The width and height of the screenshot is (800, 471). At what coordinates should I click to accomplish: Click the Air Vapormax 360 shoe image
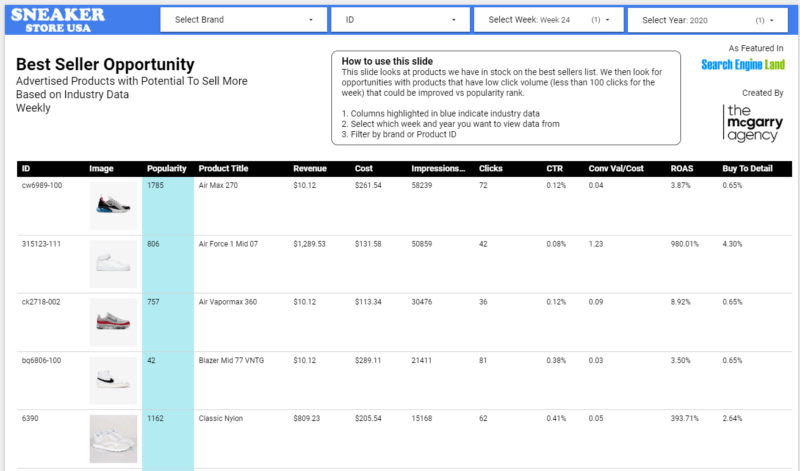pos(111,320)
